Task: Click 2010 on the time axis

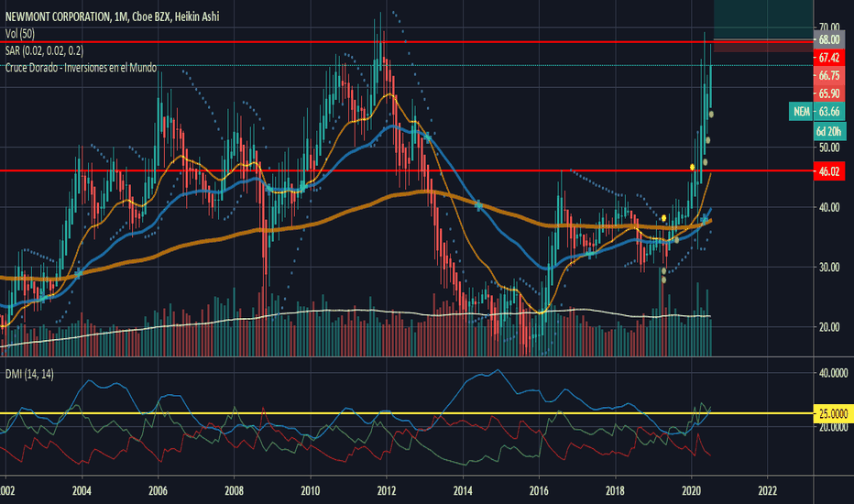Action: coord(311,490)
